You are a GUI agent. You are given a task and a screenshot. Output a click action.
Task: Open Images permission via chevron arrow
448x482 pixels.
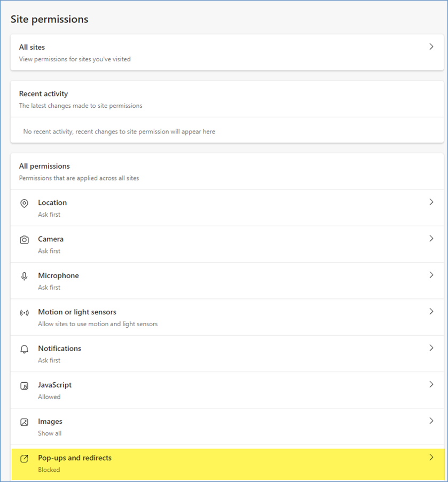pos(431,421)
